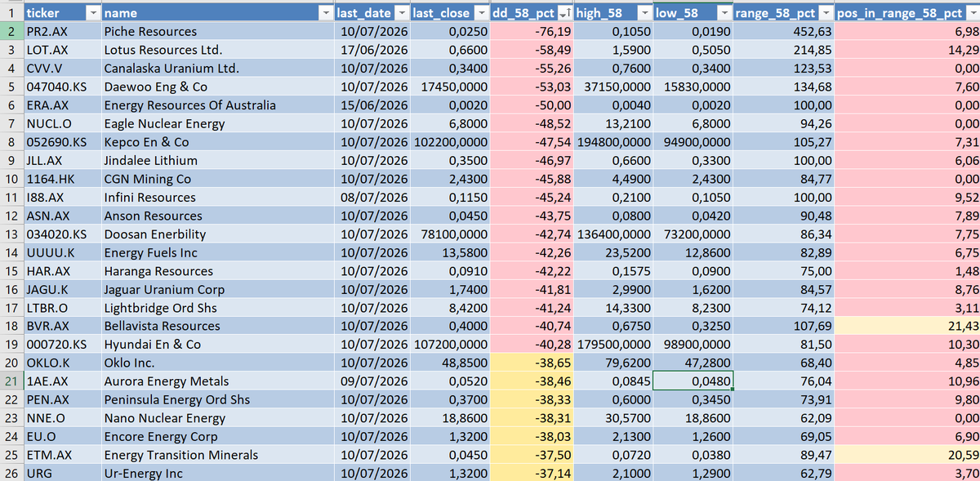Select the name cell Hyundai En & Co

[x=218, y=345]
